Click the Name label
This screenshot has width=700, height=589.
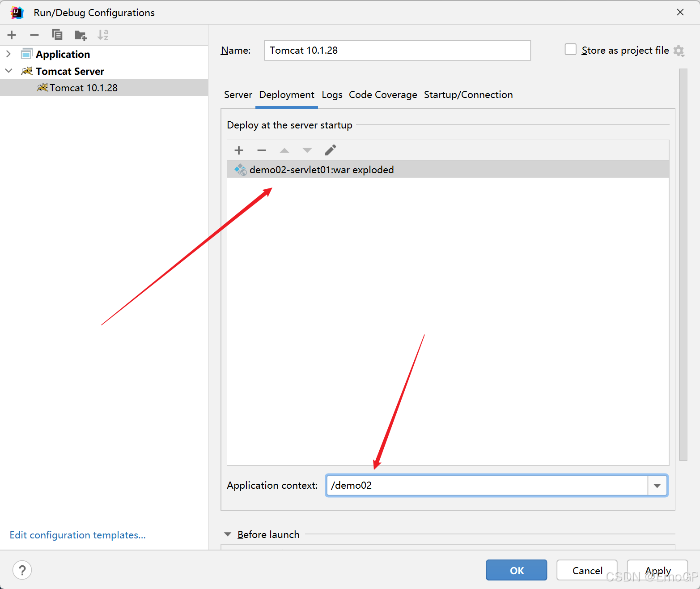pos(235,50)
